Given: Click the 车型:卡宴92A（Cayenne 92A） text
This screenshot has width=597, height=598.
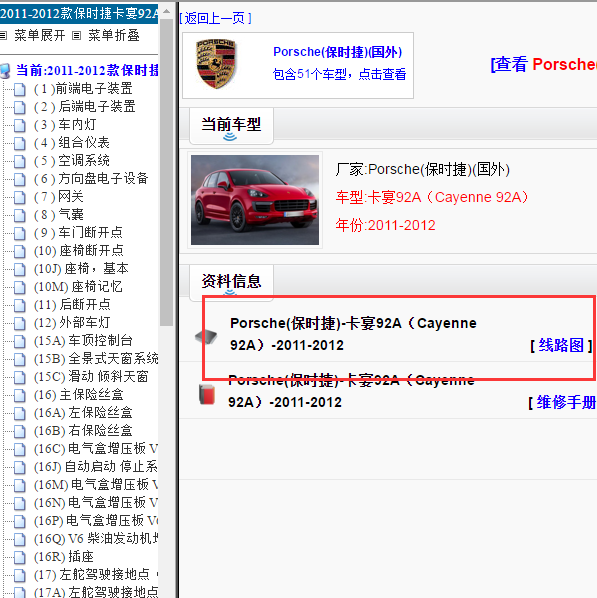Looking at the screenshot, I should coord(432,198).
